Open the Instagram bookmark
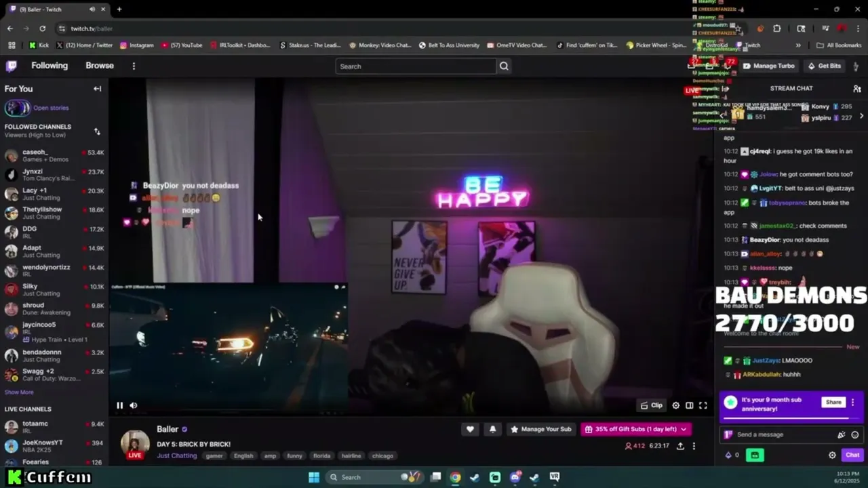 [x=136, y=45]
